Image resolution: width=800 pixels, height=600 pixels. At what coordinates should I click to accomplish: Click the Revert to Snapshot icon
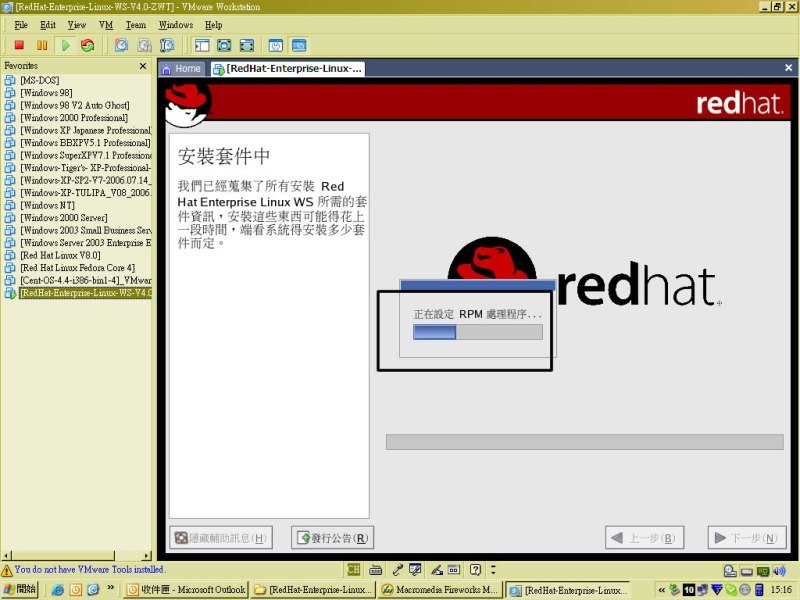point(144,45)
